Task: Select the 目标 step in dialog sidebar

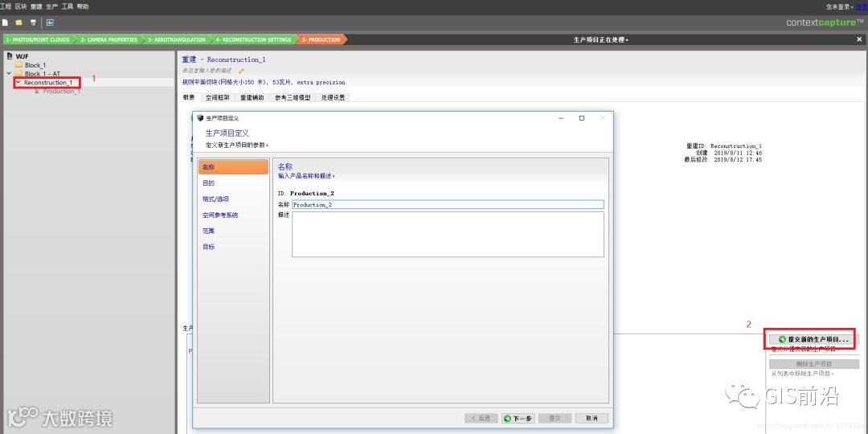Action: pos(234,247)
